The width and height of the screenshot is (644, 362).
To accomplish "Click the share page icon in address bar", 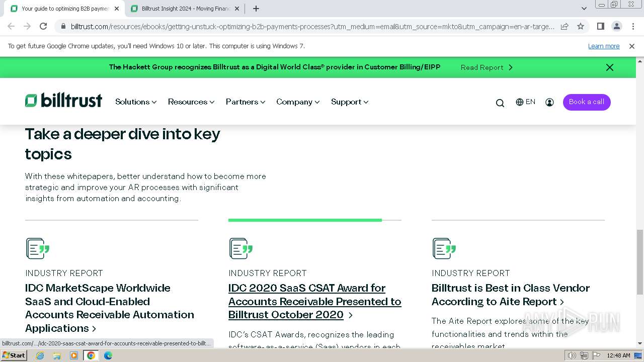I will [565, 26].
